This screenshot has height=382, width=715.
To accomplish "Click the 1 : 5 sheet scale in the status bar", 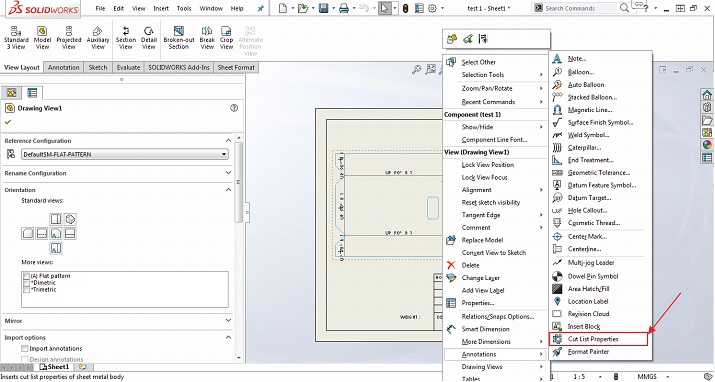I will pos(579,377).
